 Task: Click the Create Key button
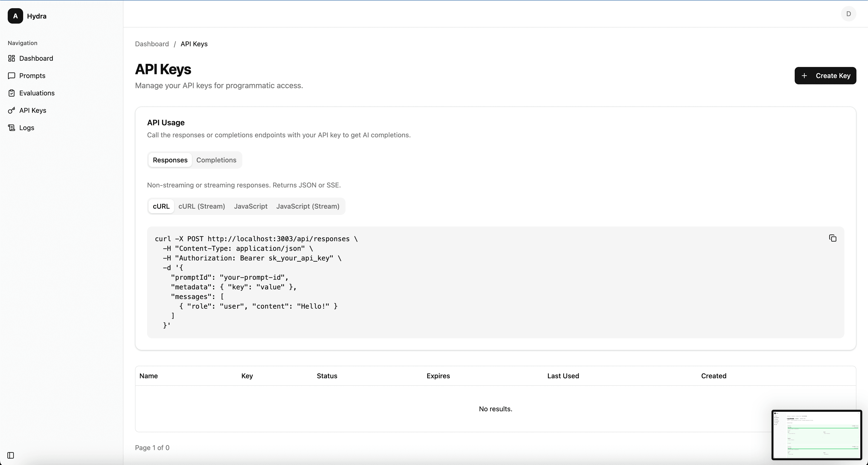click(x=825, y=76)
